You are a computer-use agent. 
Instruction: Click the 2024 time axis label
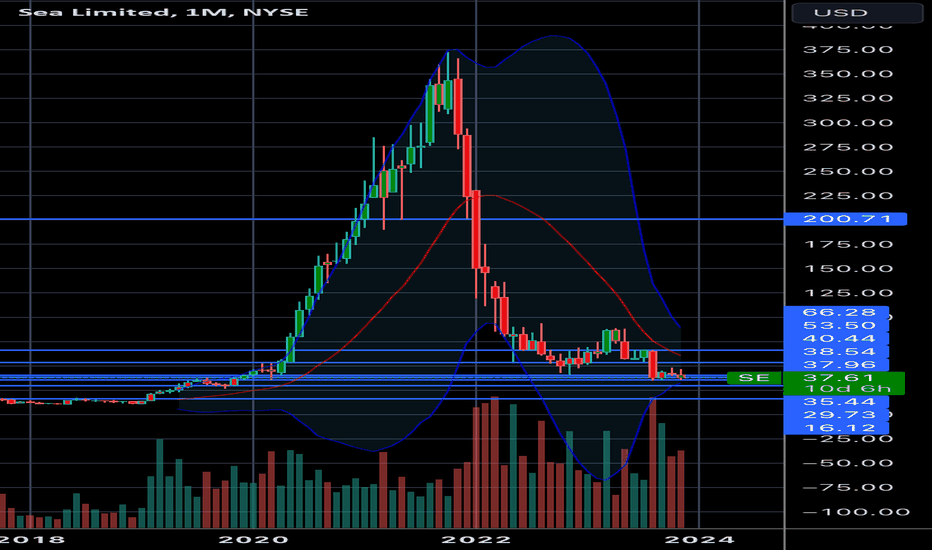pyautogui.click(x=699, y=540)
